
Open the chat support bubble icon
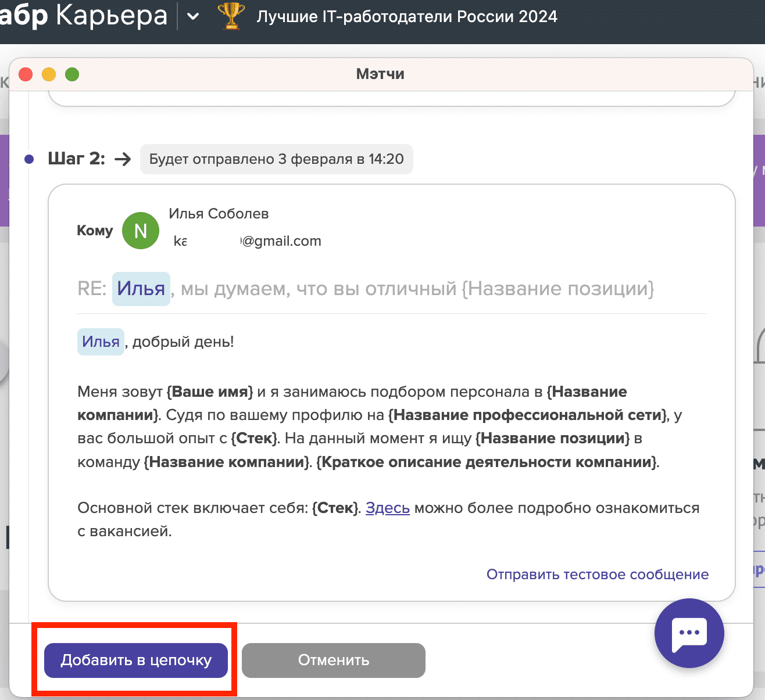pyautogui.click(x=689, y=633)
